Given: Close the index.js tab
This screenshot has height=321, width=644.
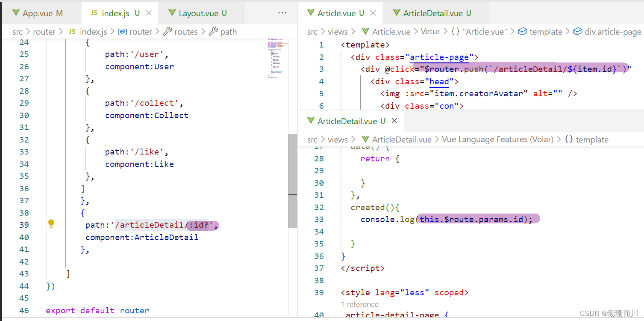Looking at the screenshot, I should coord(149,13).
